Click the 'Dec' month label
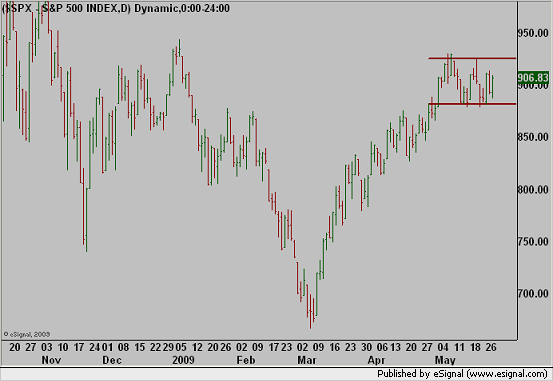Viewport: 553px width, 381px height. click(x=112, y=360)
